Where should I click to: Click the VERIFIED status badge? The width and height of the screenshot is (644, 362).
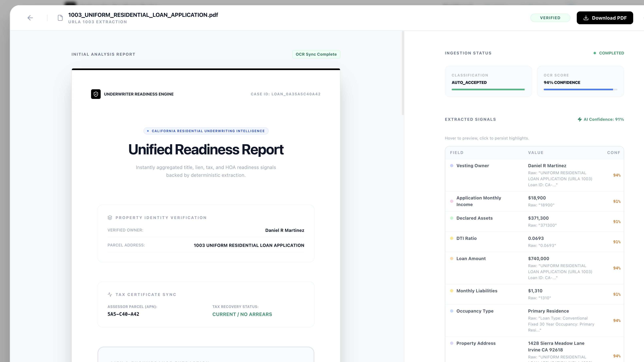pos(550,18)
